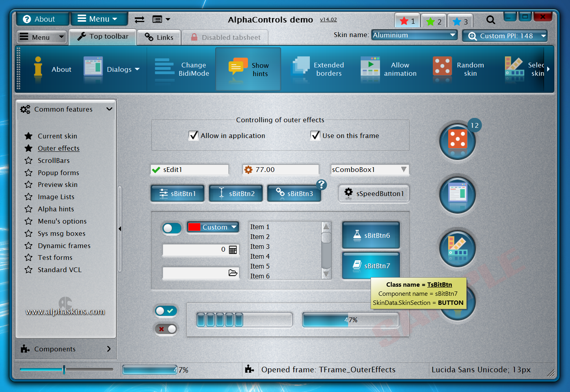Click the sBitBtn1 button
Viewport: 570px width, 392px height.
tap(177, 194)
